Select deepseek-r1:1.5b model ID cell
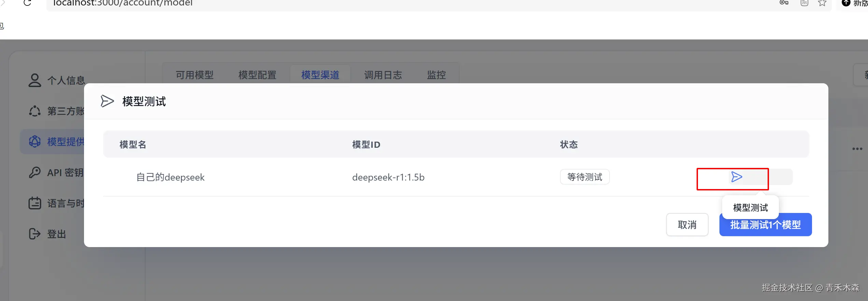This screenshot has width=868, height=301. [388, 177]
